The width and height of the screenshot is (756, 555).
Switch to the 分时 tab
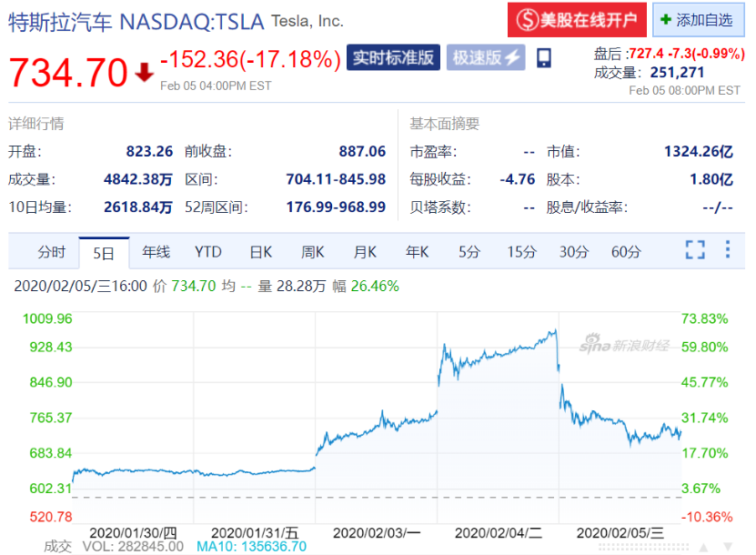[x=50, y=252]
